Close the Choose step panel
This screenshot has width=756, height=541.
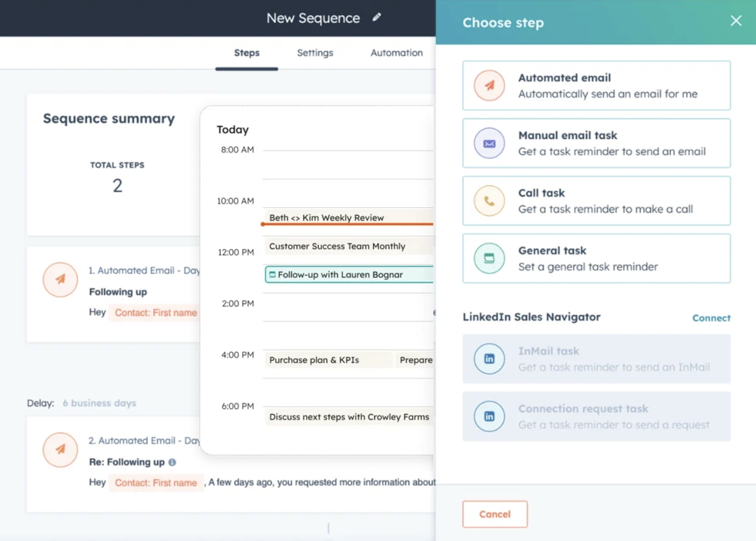pos(736,21)
